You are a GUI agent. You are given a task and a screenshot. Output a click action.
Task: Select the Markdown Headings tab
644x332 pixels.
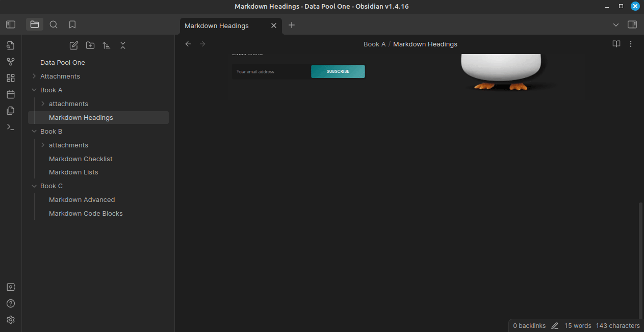click(x=217, y=25)
